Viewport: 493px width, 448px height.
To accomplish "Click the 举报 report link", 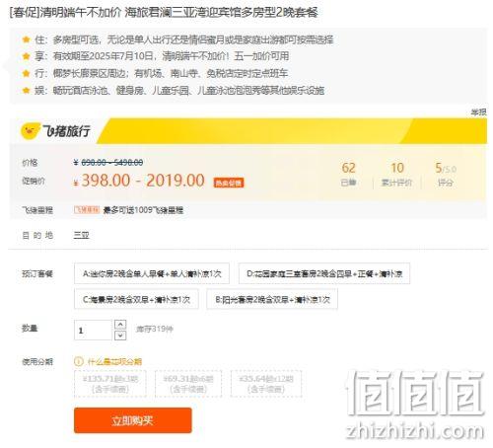I will tap(478, 112).
